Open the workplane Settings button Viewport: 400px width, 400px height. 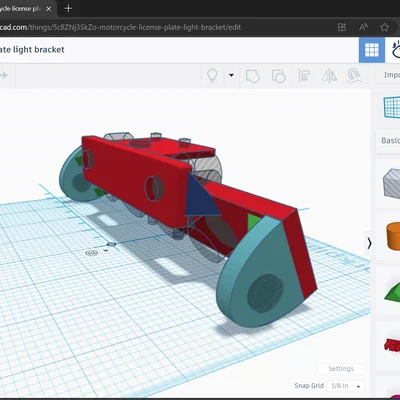(341, 369)
